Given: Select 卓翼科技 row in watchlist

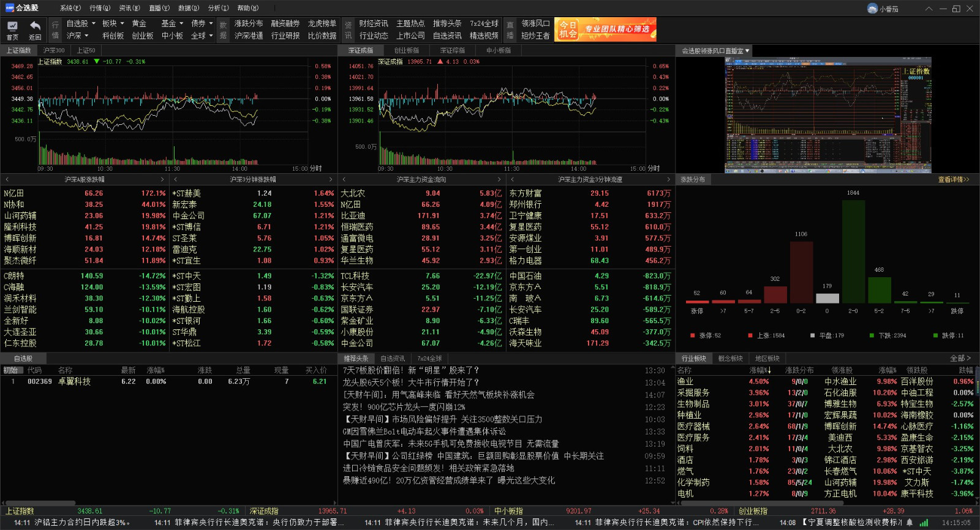Looking at the screenshot, I should coord(168,381).
